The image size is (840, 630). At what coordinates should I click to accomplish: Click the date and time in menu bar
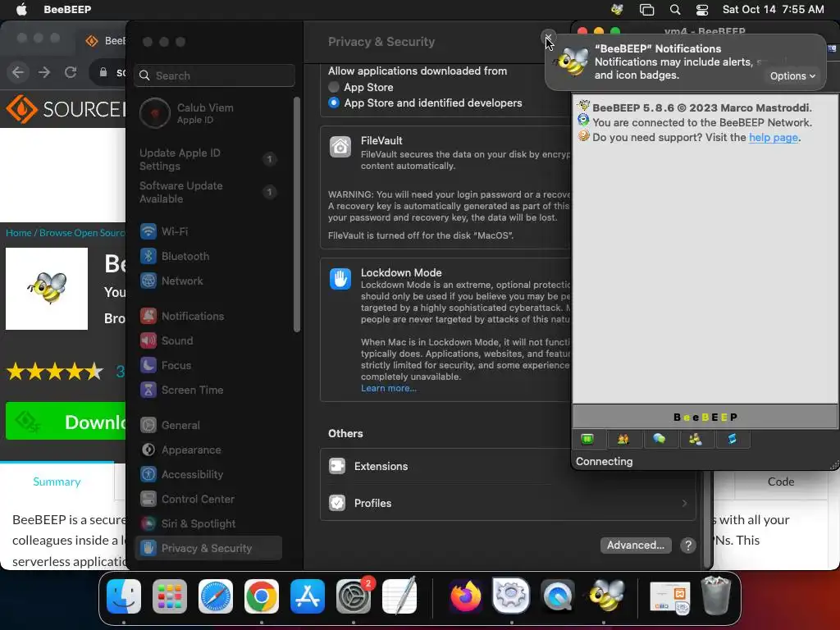773,10
